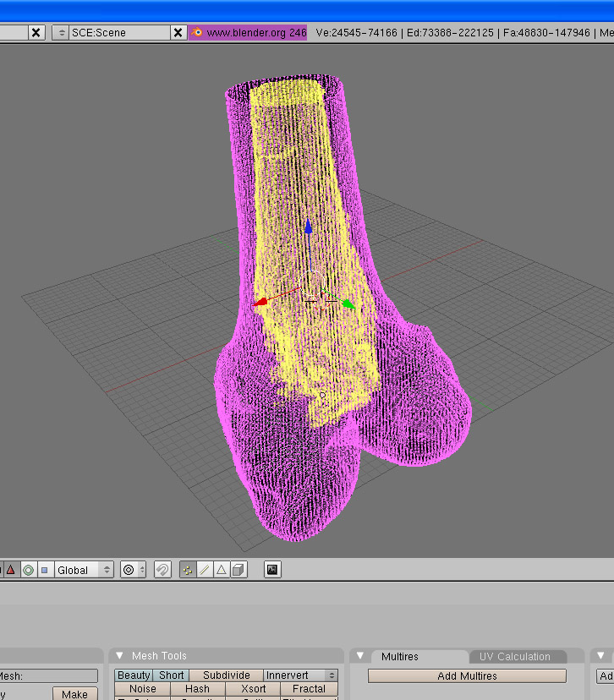Click the Ve:24545-74166 vertex count text
This screenshot has width=614, height=700.
point(356,33)
